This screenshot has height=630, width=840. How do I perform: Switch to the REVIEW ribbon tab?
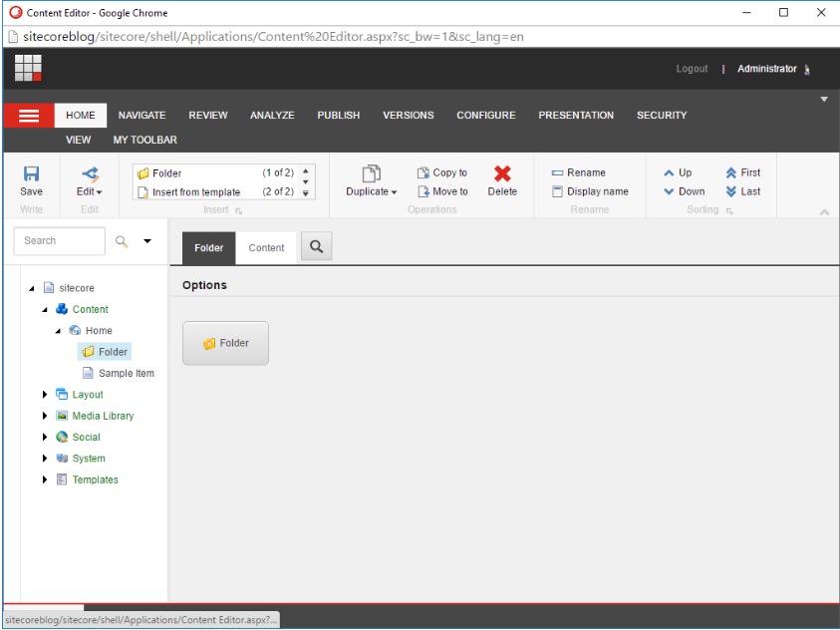(208, 116)
